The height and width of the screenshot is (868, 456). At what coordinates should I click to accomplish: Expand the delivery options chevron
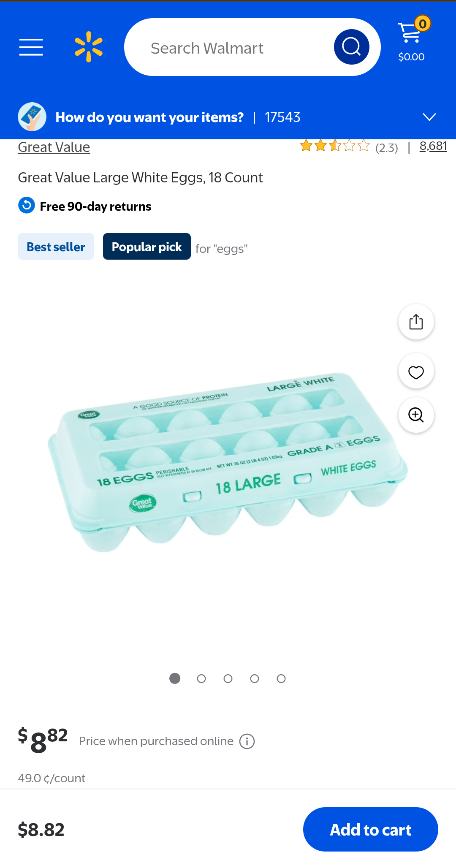[x=429, y=117]
